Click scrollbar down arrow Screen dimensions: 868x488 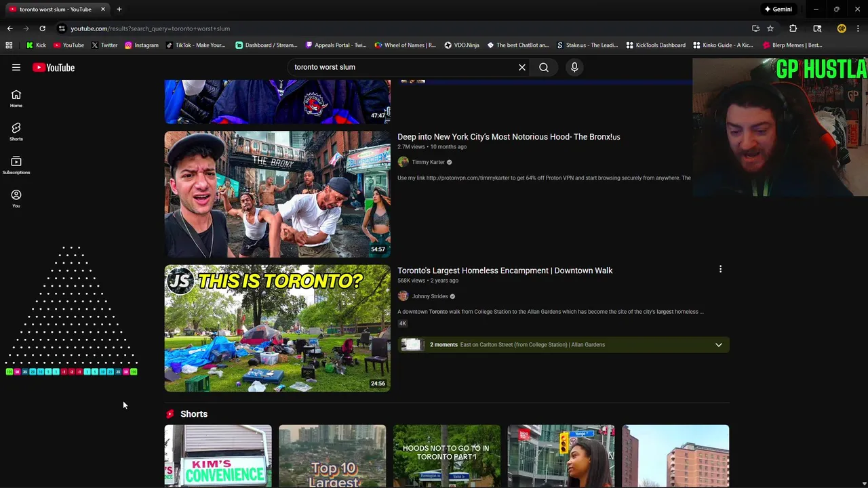[863, 483]
